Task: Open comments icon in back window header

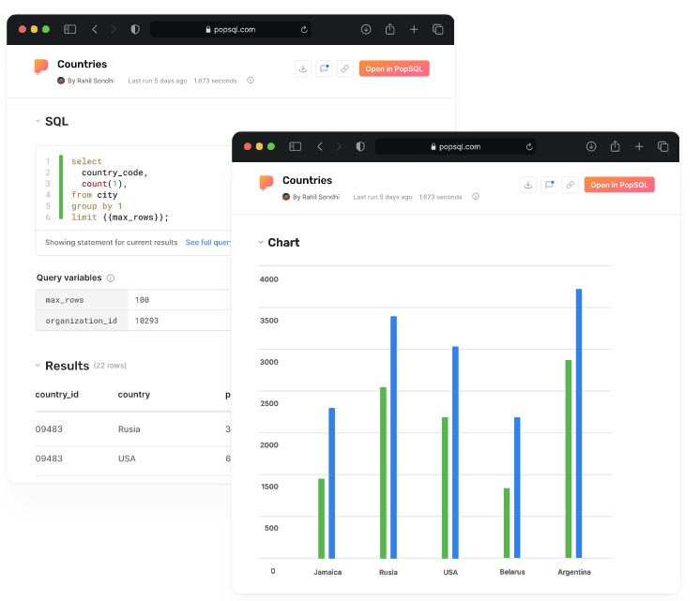Action: 324,68
